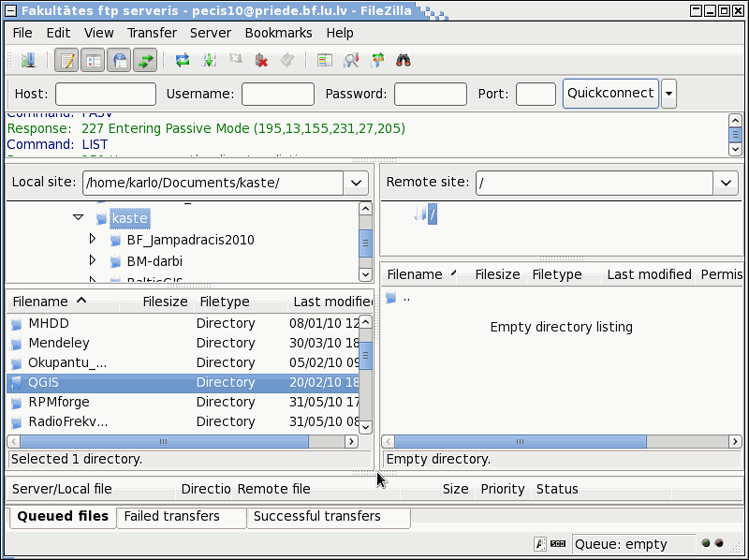Click the Password input field
The width and height of the screenshot is (749, 560).
click(x=431, y=94)
